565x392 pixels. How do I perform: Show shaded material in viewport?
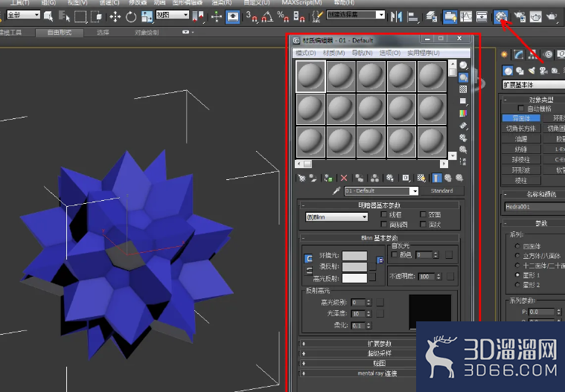coord(421,178)
